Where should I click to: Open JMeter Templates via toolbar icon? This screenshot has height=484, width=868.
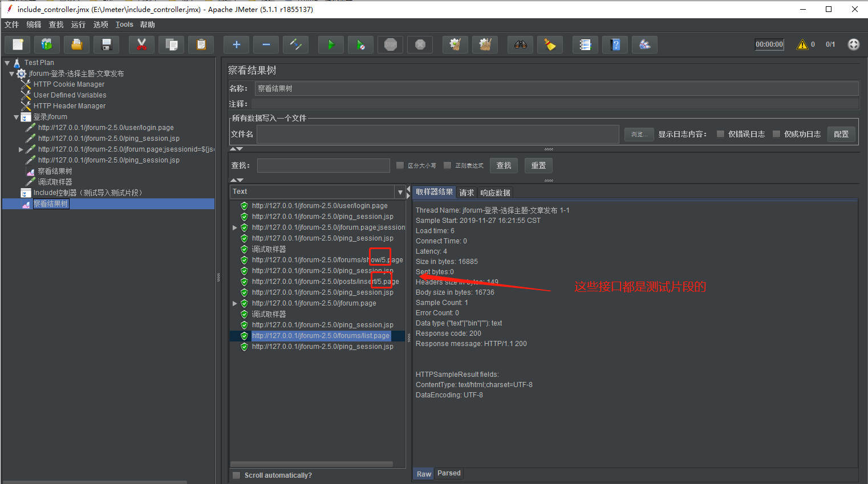47,44
